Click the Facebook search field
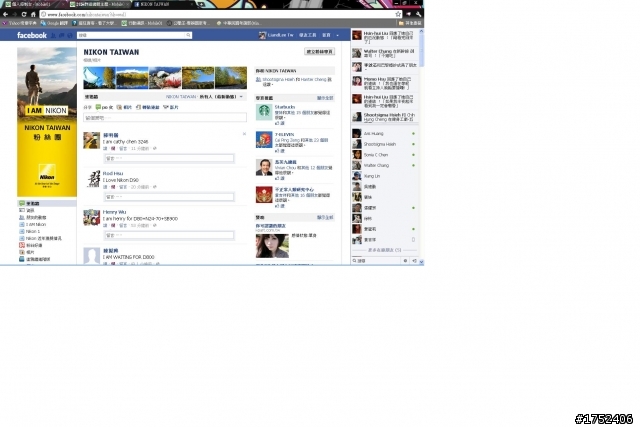The height and width of the screenshot is (427, 640). (131, 36)
